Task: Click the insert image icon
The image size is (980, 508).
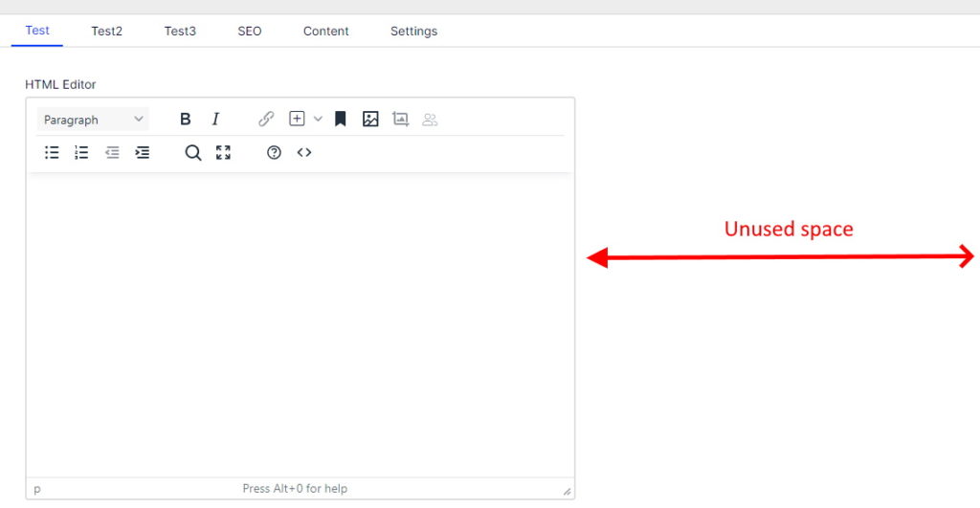Action: (370, 119)
